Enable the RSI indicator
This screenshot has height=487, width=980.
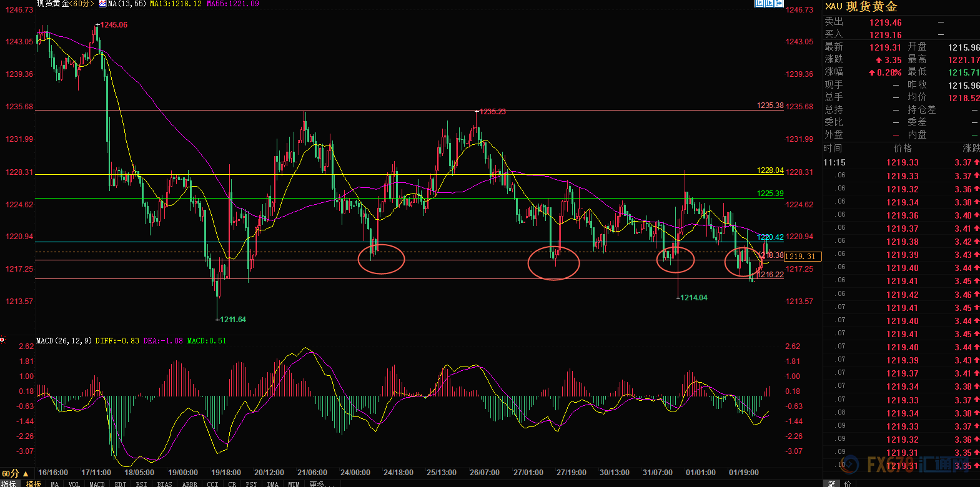pos(141,484)
